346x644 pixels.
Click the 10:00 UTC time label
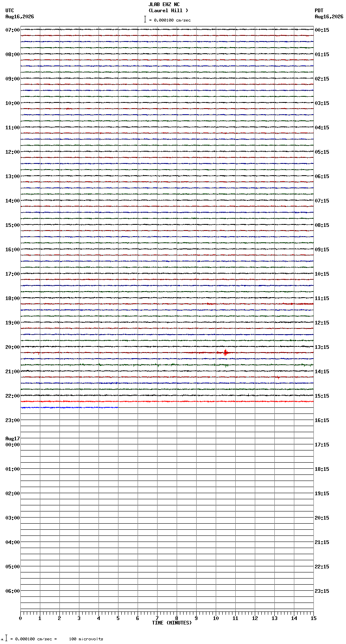(13, 103)
